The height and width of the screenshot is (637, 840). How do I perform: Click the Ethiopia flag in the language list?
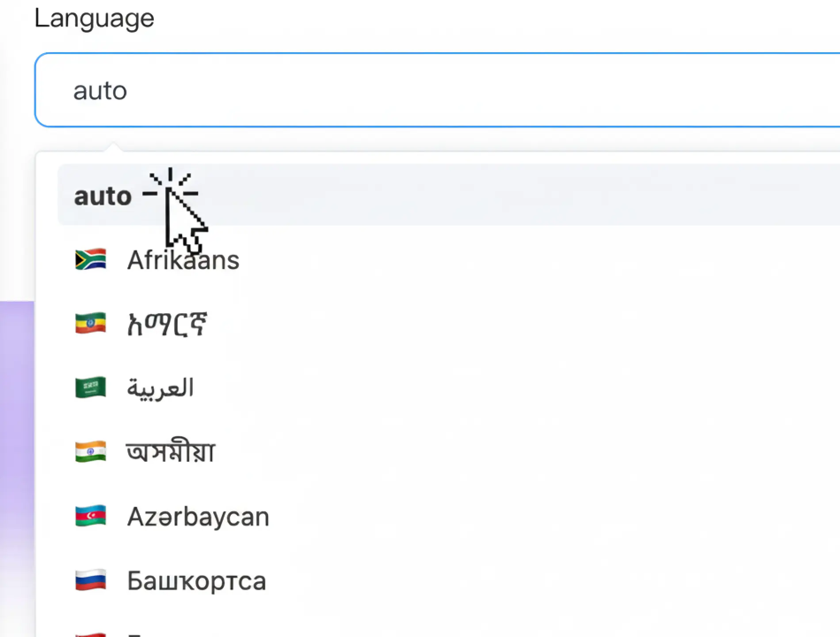point(91,324)
